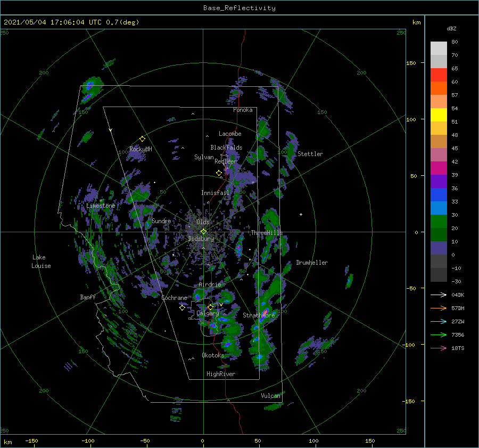The image size is (479, 448).
Task: Click the 7356 legend text
Action: click(x=458, y=335)
